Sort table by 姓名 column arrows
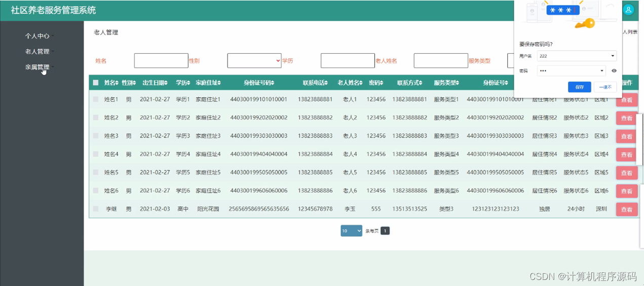Viewport: 644px width, 286px height. [x=117, y=83]
